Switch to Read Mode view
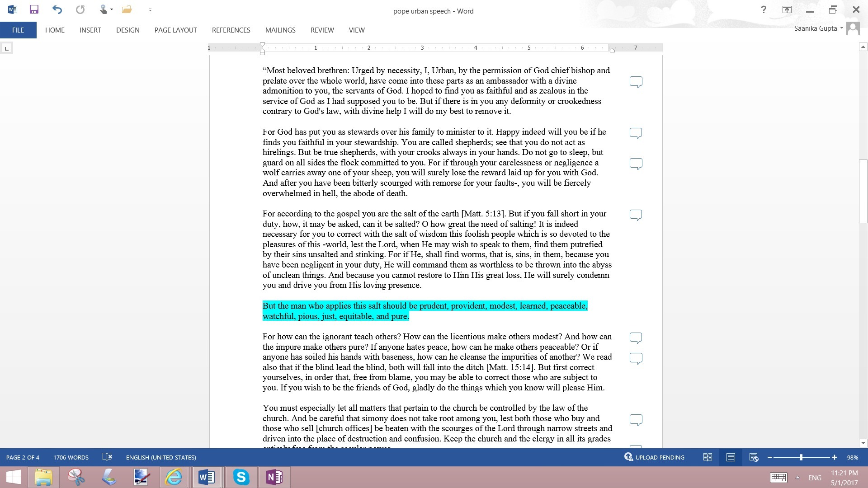This screenshot has width=868, height=488. tap(708, 457)
